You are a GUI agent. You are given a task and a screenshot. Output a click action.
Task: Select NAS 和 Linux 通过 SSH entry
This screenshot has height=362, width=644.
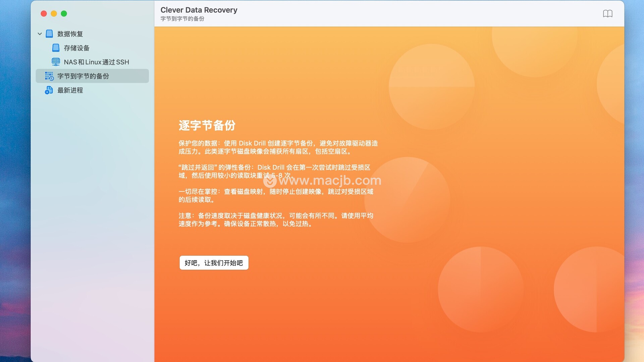(x=96, y=62)
